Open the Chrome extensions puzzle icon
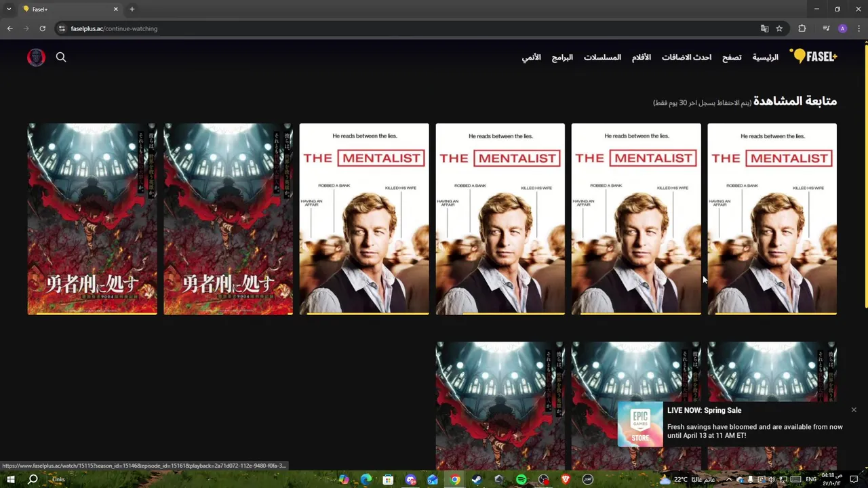 tap(802, 28)
